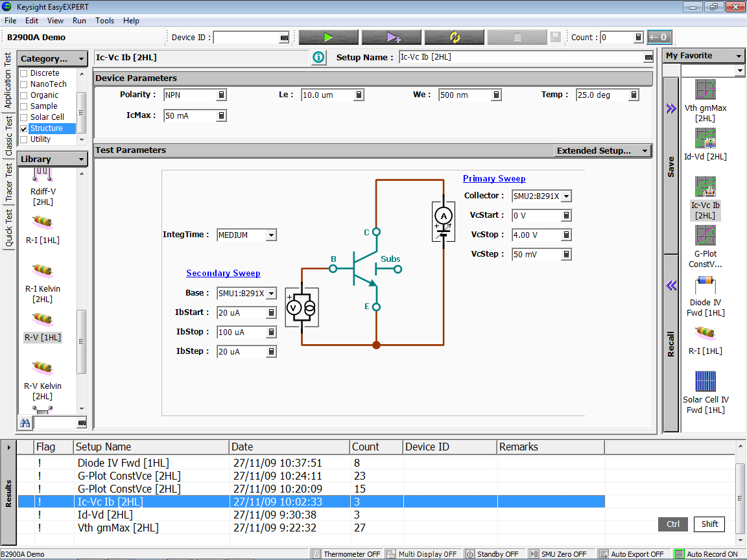Expand the Extended Setup dropdown

tap(602, 150)
